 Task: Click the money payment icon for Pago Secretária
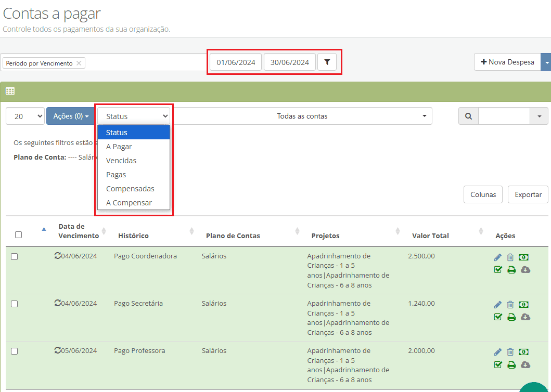pyautogui.click(x=523, y=305)
